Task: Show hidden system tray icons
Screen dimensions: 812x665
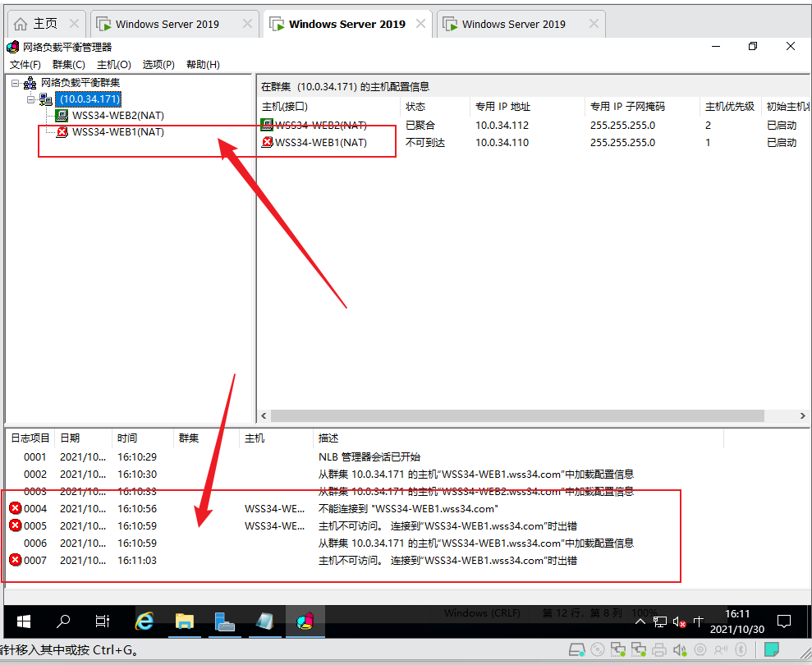Action: click(x=640, y=621)
